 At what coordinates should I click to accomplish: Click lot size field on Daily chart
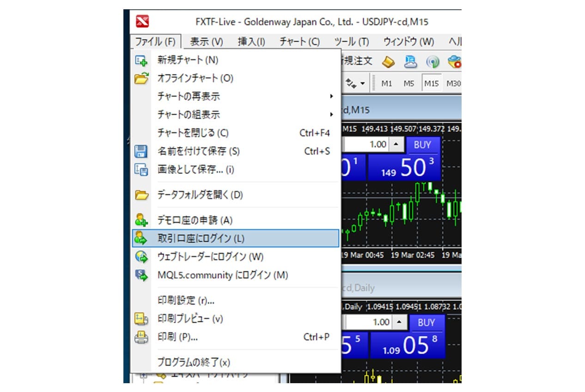[x=369, y=322]
